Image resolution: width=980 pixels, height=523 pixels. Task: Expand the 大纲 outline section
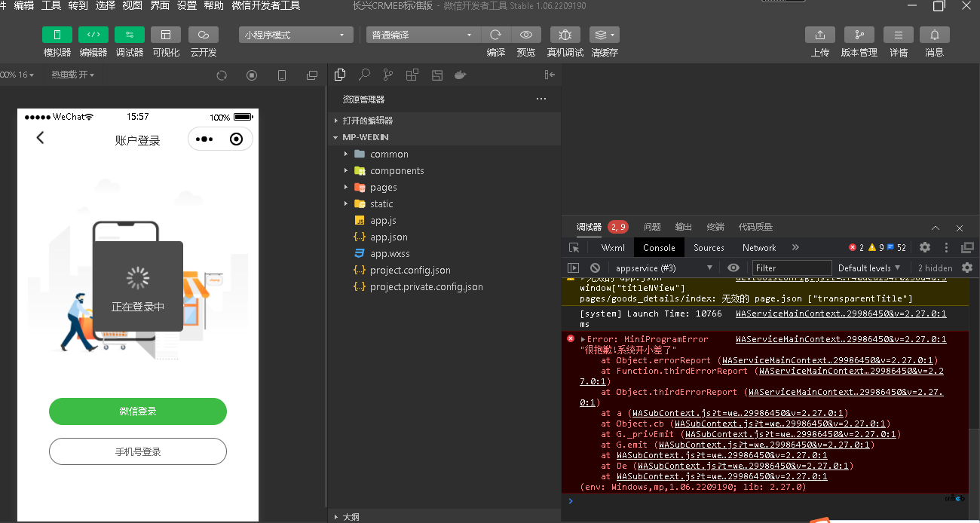[x=444, y=517]
